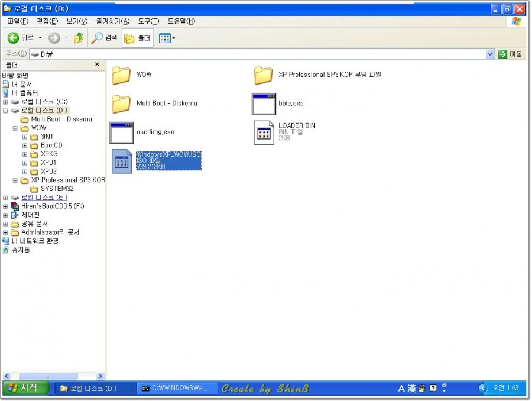The width and height of the screenshot is (532, 401).
Task: Collapse 로컬 디스크 (D:) tree node
Action: click(x=5, y=111)
